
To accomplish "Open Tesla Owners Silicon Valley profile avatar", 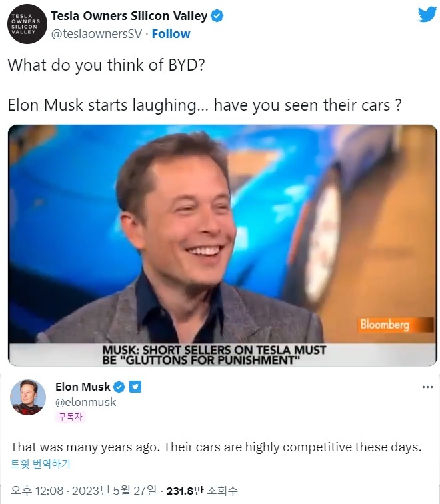I will (27, 24).
